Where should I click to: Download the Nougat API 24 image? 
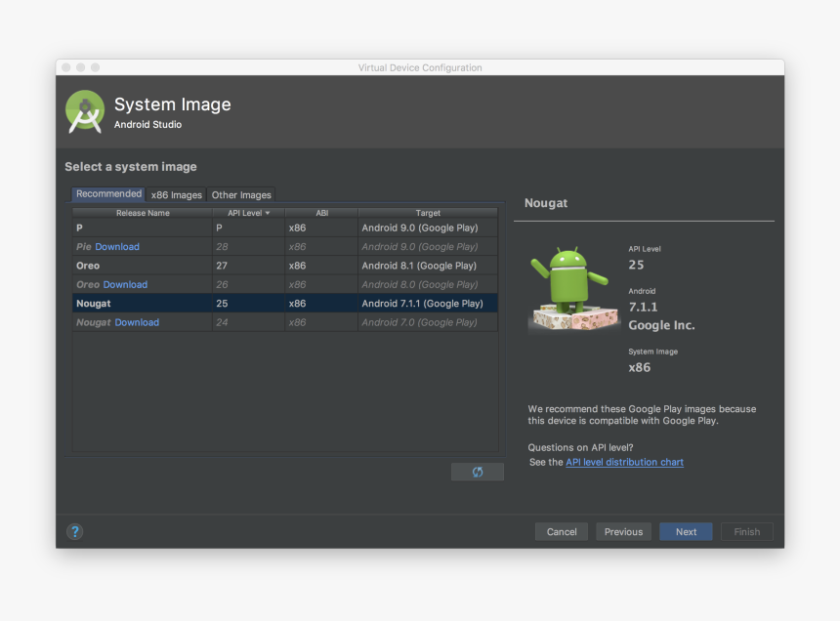(x=137, y=323)
